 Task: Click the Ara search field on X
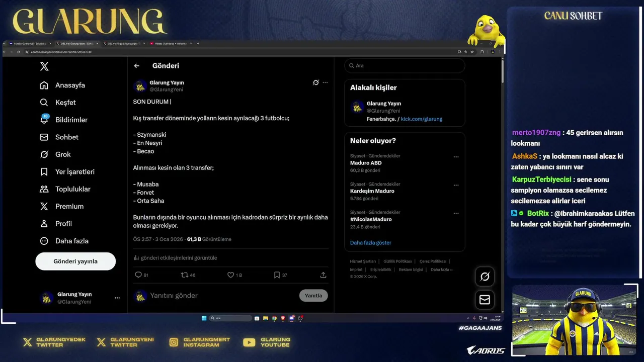405,66
